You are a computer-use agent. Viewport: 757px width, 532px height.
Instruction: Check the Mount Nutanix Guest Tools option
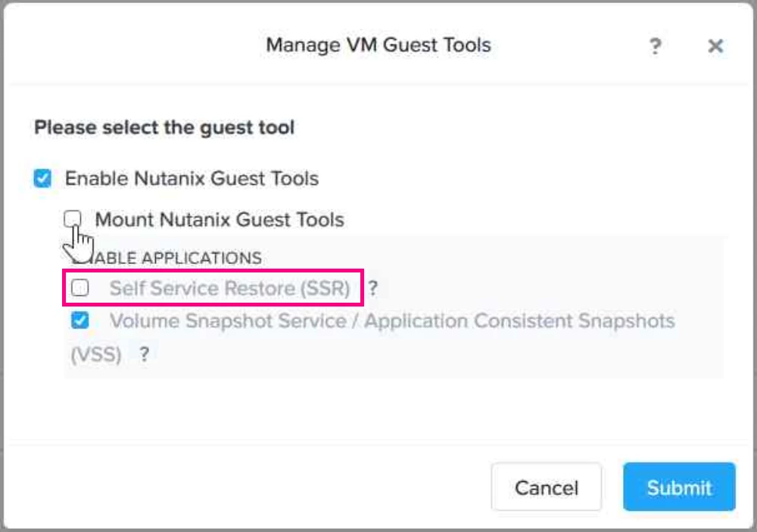73,219
